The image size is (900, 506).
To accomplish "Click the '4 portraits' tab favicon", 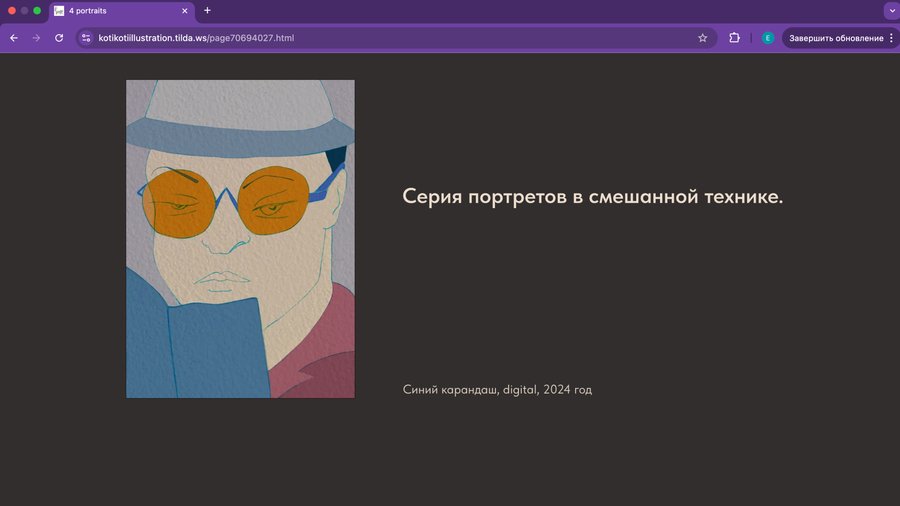I will point(59,11).
